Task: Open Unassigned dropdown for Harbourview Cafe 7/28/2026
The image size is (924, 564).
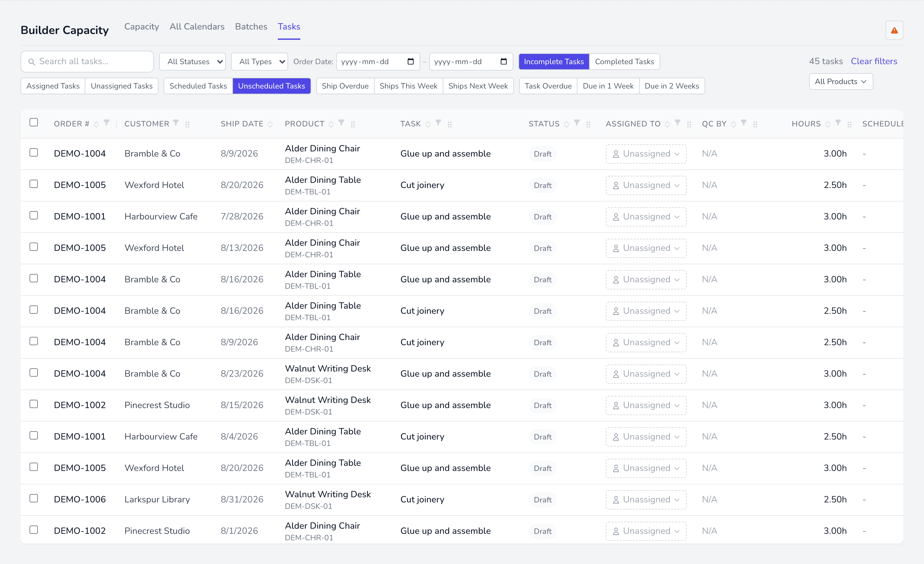Action: [x=646, y=217]
